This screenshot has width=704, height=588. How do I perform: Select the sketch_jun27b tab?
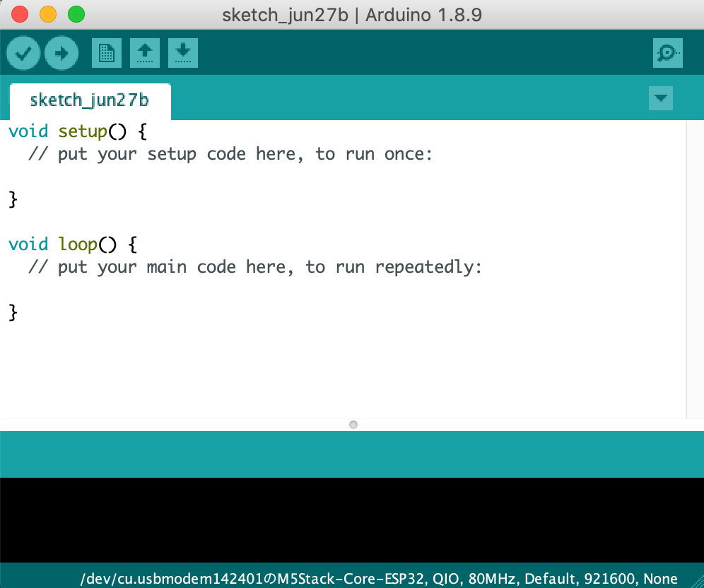pyautogui.click(x=90, y=100)
